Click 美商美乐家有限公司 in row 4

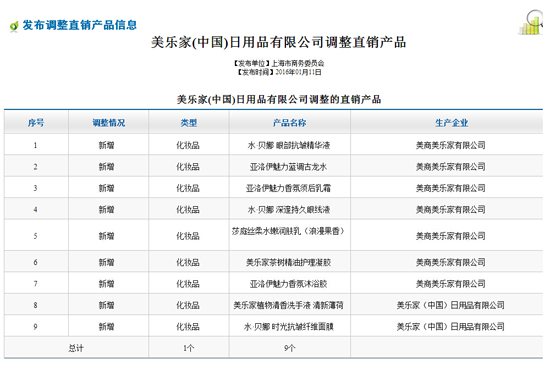tap(451, 210)
